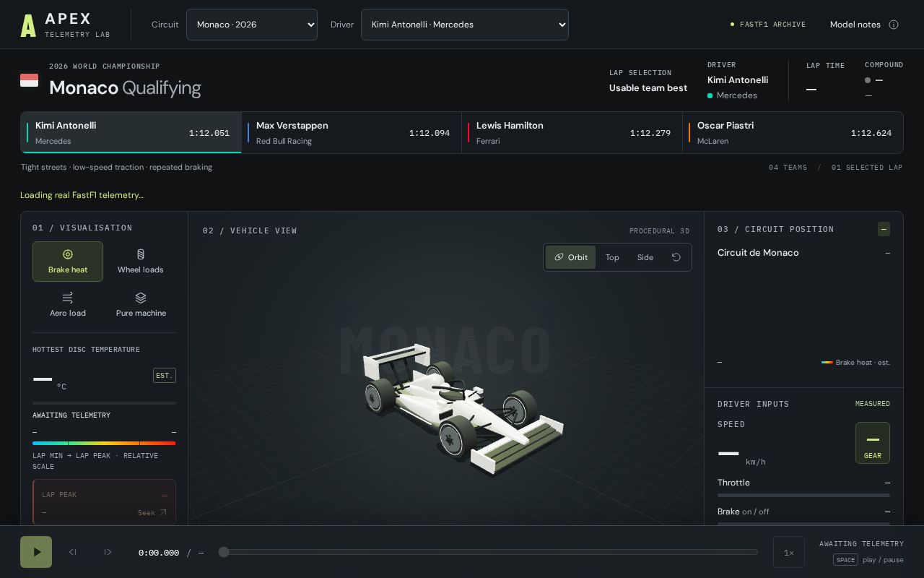The width and height of the screenshot is (924, 578).
Task: Click the Throttle input bar
Action: click(803, 496)
